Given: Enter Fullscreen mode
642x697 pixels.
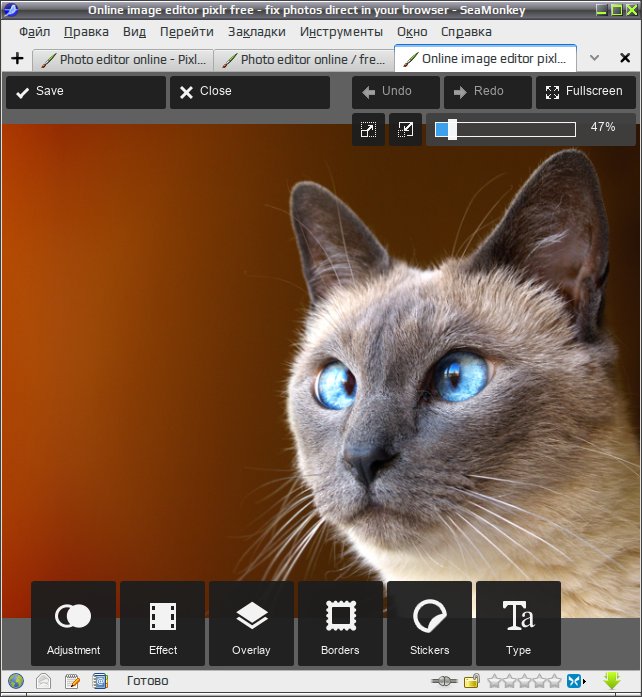Looking at the screenshot, I should click(586, 92).
